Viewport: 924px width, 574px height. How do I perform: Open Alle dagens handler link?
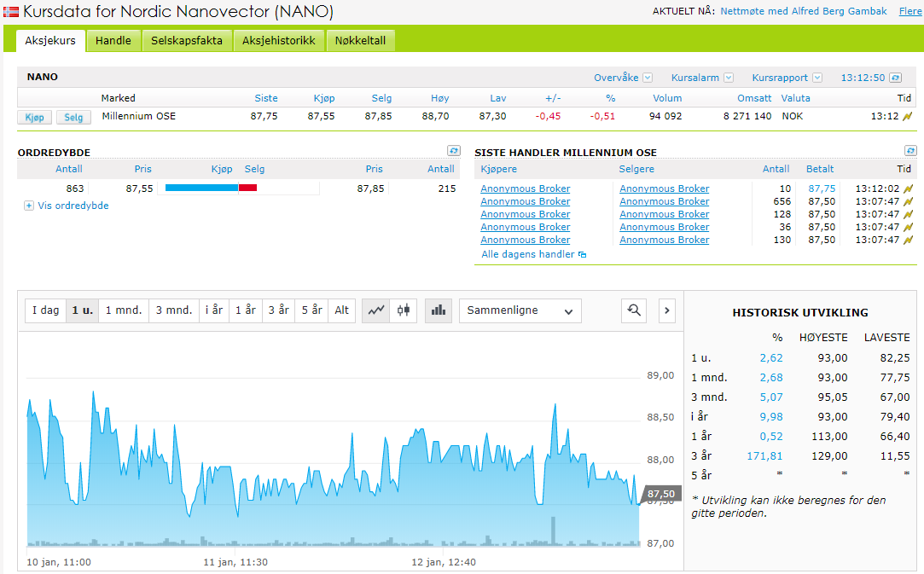click(528, 254)
